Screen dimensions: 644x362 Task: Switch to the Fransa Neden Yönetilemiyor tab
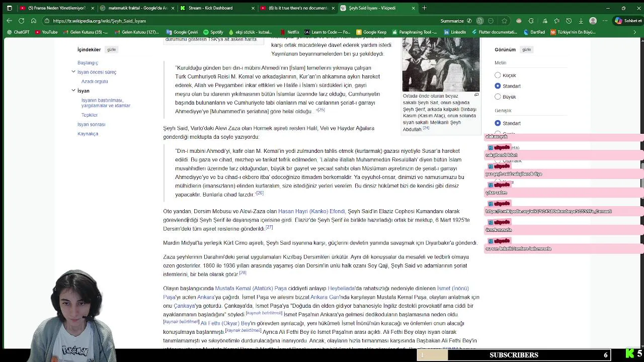click(57, 8)
